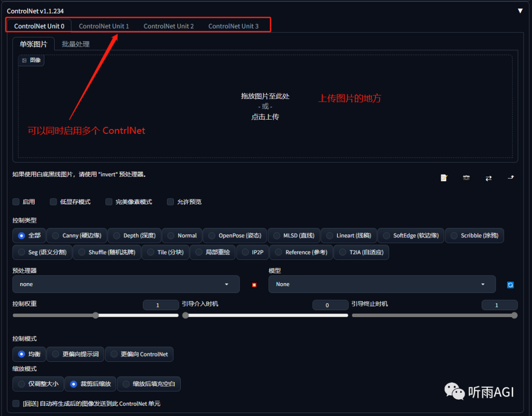Choose 更偏向 ControlNet control mode
The width and height of the screenshot is (532, 416).
(139, 354)
